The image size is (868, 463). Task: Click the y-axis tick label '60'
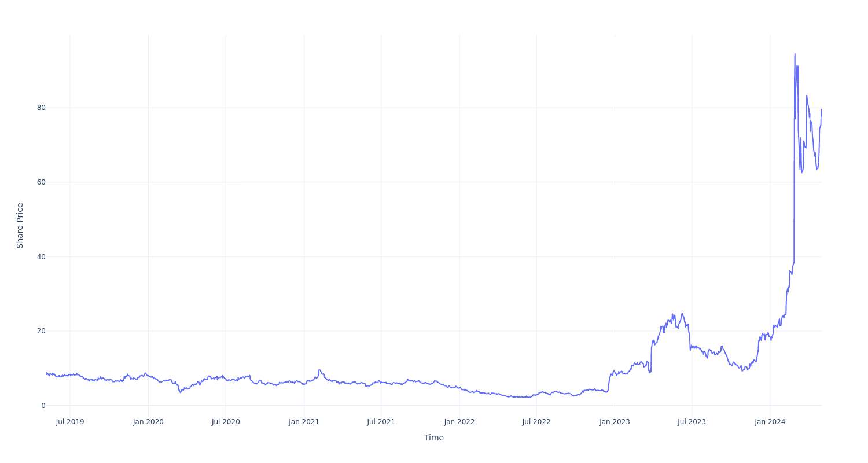[41, 182]
